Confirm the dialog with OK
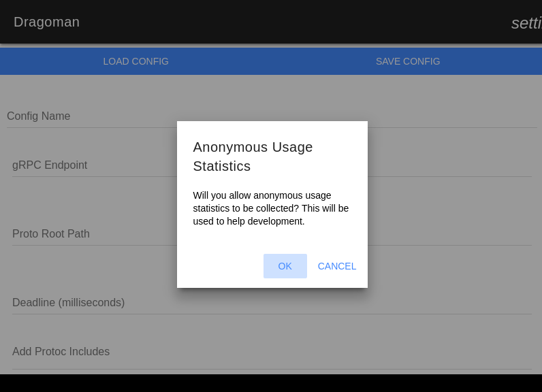Screen dimensions: 542x392 pyautogui.click(x=285, y=266)
